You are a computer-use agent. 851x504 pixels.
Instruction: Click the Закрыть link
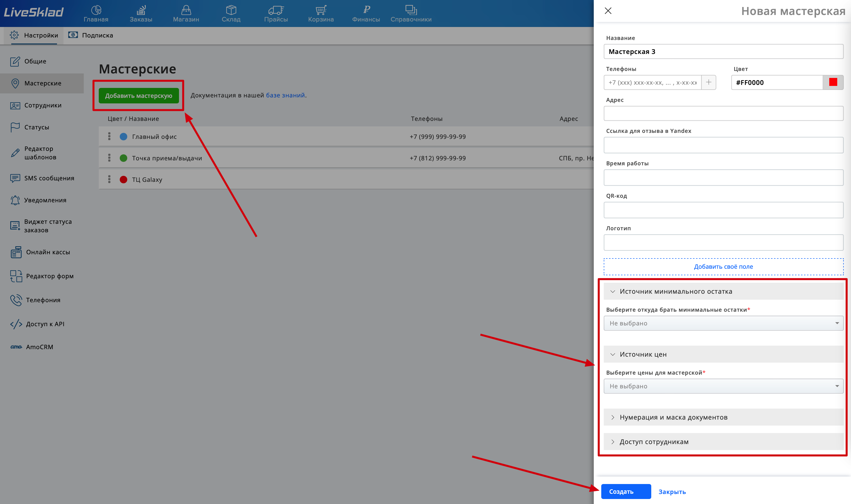pos(672,492)
